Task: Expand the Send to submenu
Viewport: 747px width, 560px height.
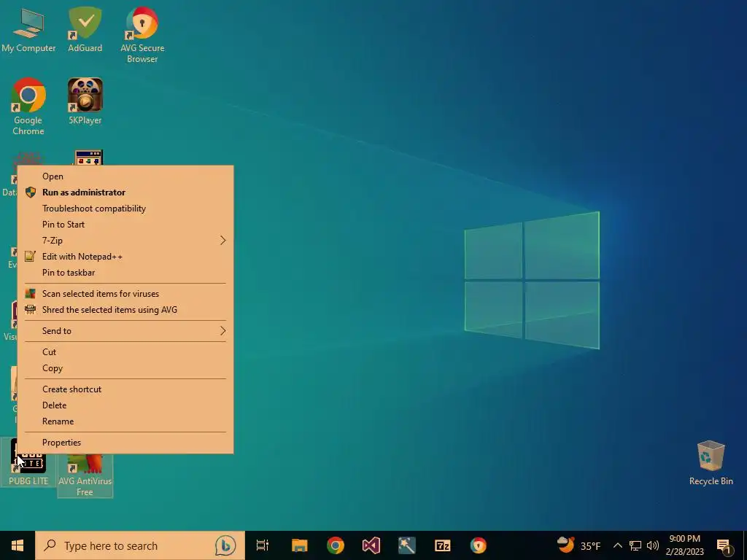Action: tap(125, 331)
